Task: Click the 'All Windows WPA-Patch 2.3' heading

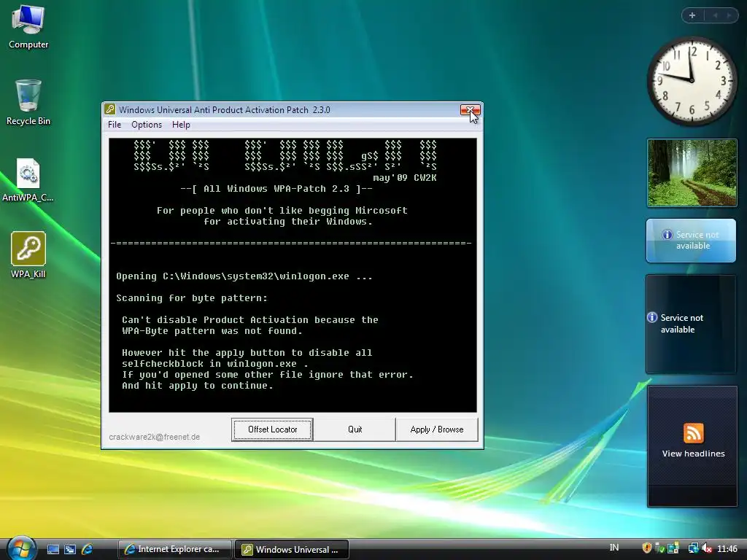Action: 276,189
